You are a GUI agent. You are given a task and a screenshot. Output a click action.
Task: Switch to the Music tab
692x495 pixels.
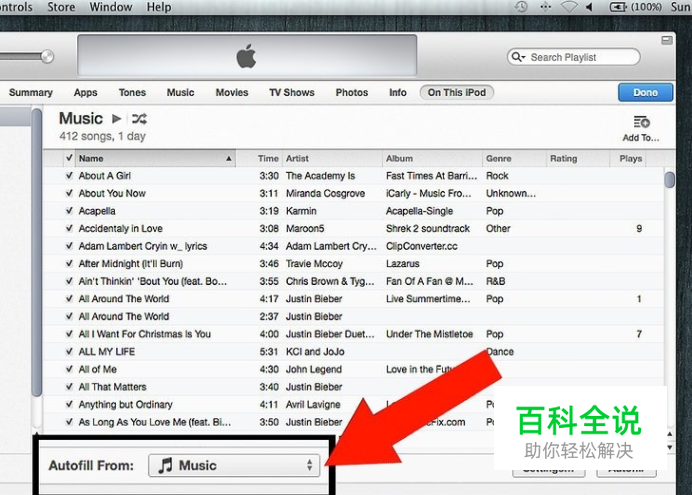(181, 93)
